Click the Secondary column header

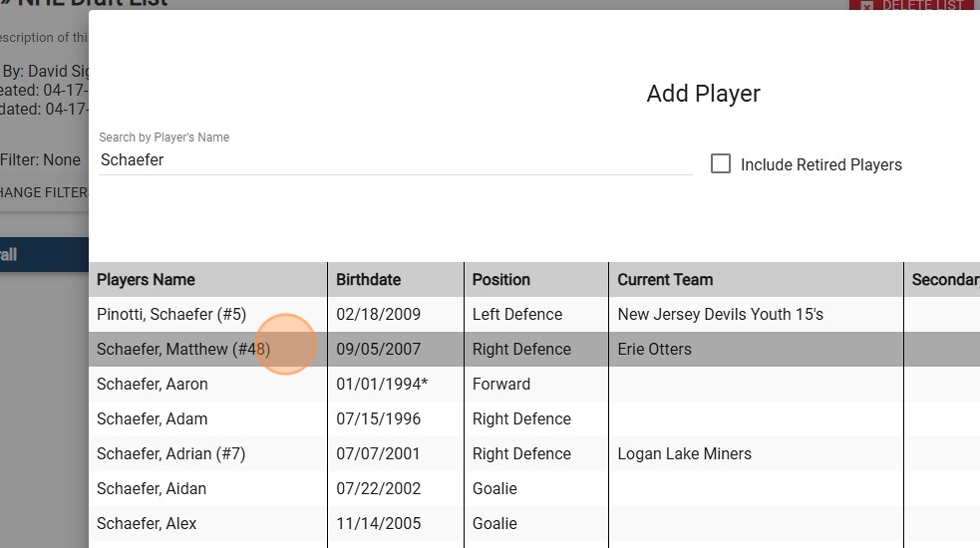tap(944, 280)
